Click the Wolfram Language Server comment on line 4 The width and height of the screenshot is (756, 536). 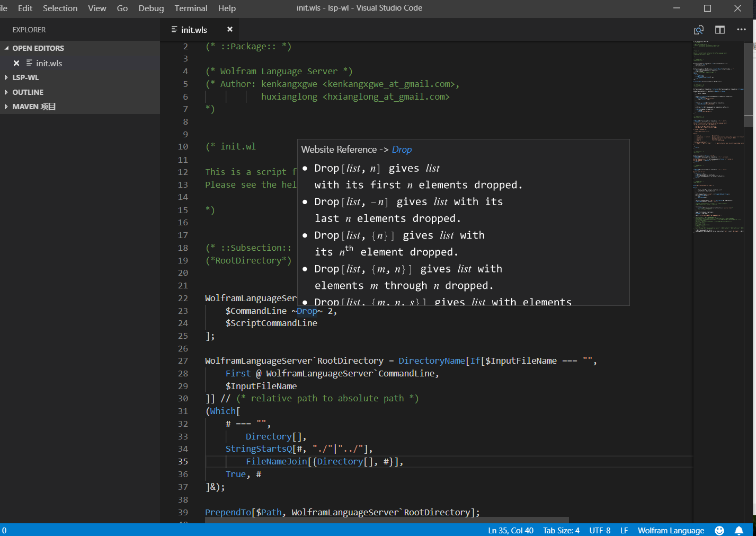point(279,71)
